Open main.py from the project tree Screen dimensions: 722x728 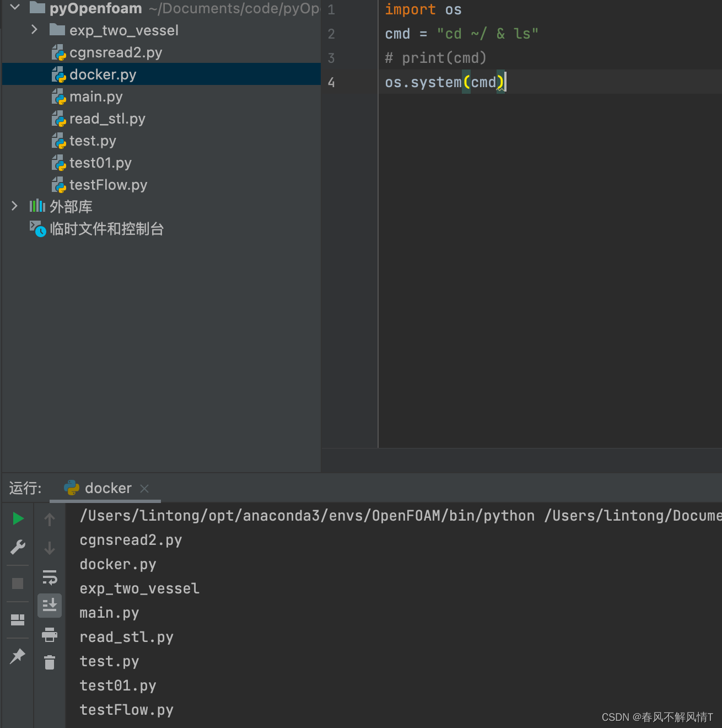click(x=96, y=97)
